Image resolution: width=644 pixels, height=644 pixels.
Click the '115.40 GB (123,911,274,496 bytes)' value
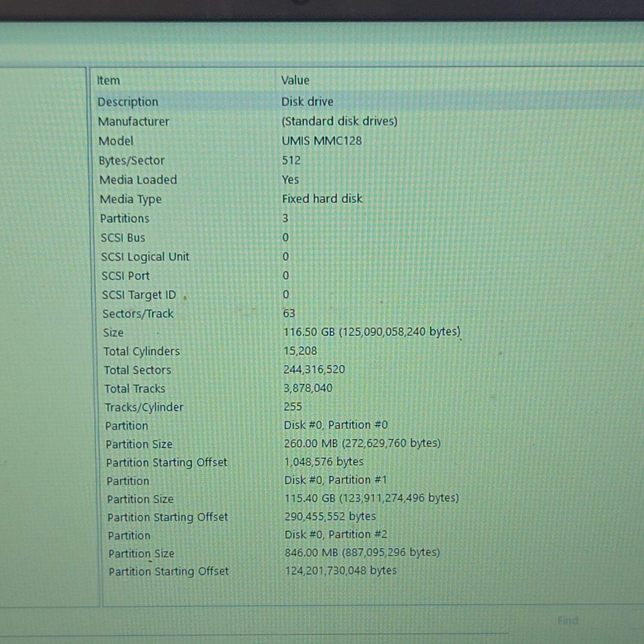(372, 498)
